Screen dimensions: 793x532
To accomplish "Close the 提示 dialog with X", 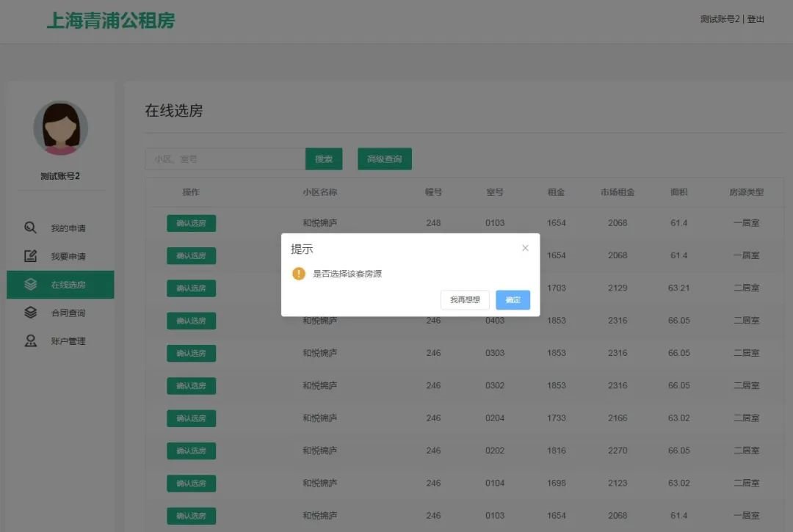I will (x=525, y=248).
